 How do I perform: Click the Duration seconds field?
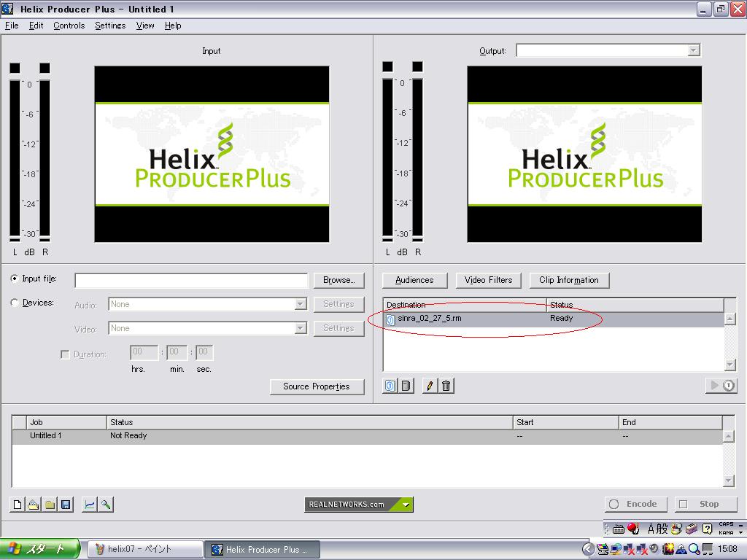point(204,352)
